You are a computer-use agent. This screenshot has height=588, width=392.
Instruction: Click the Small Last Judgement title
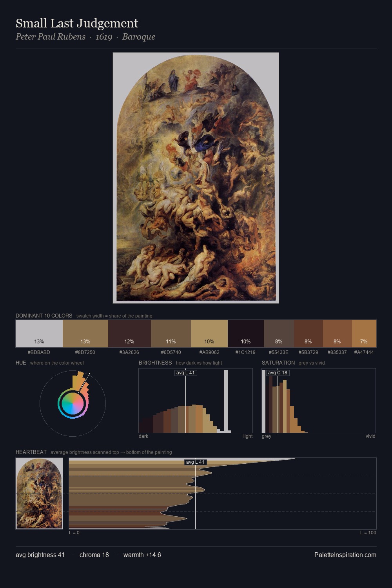(x=77, y=23)
